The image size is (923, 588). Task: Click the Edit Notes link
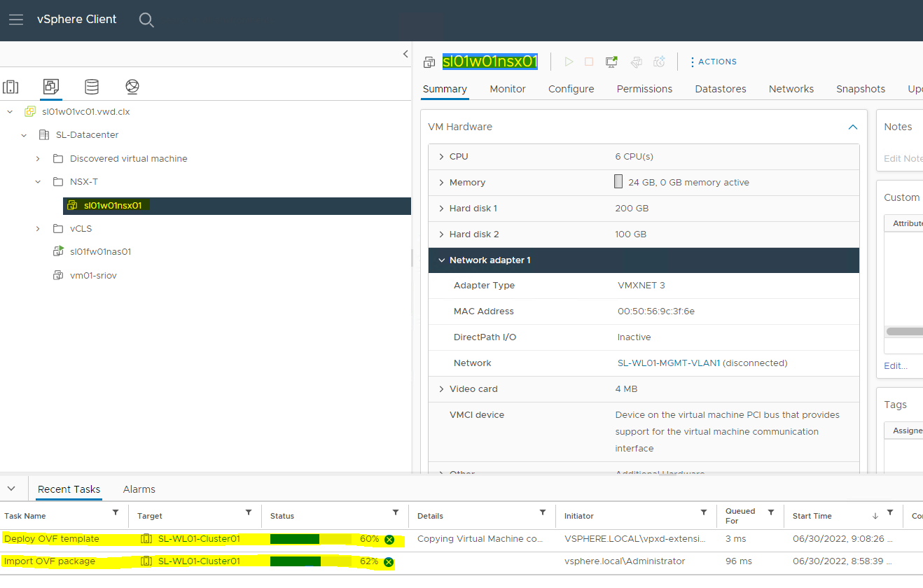[903, 158]
